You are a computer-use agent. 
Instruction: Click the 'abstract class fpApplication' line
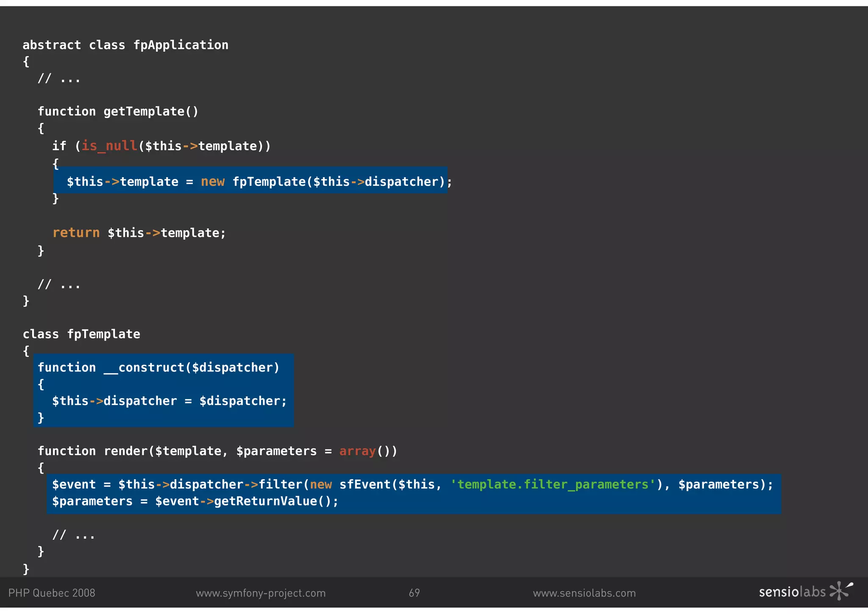coord(125,45)
